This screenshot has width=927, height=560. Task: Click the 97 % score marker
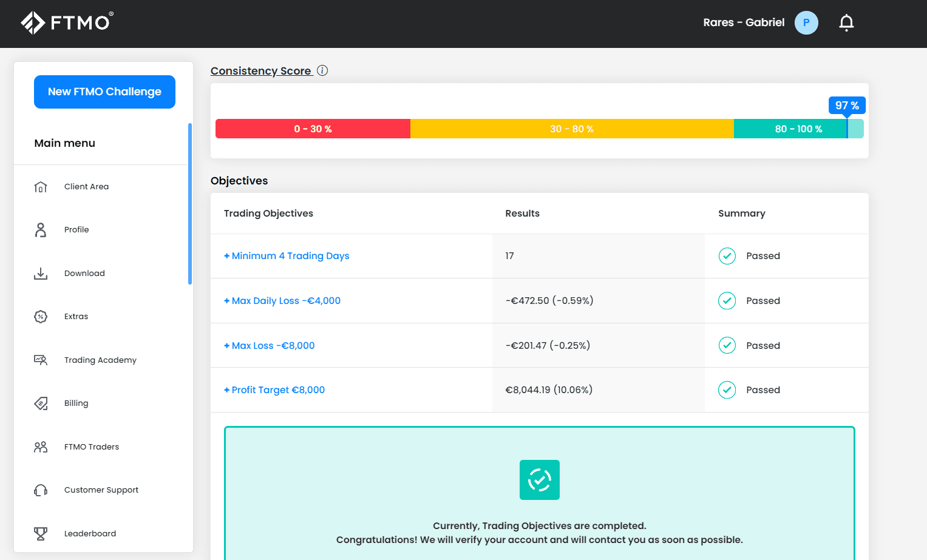click(847, 106)
